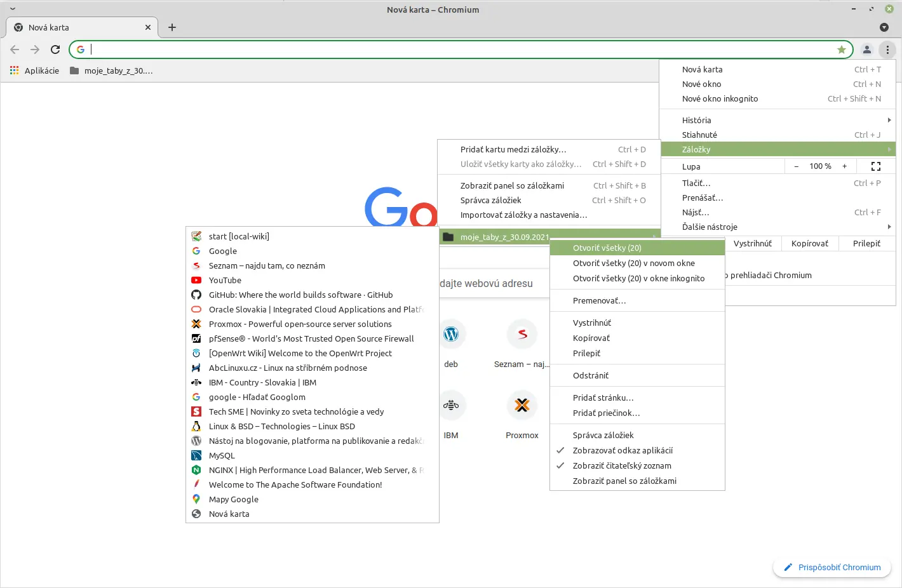Select Nájsť… in the main menu
The height and width of the screenshot is (588, 902).
[778, 212]
